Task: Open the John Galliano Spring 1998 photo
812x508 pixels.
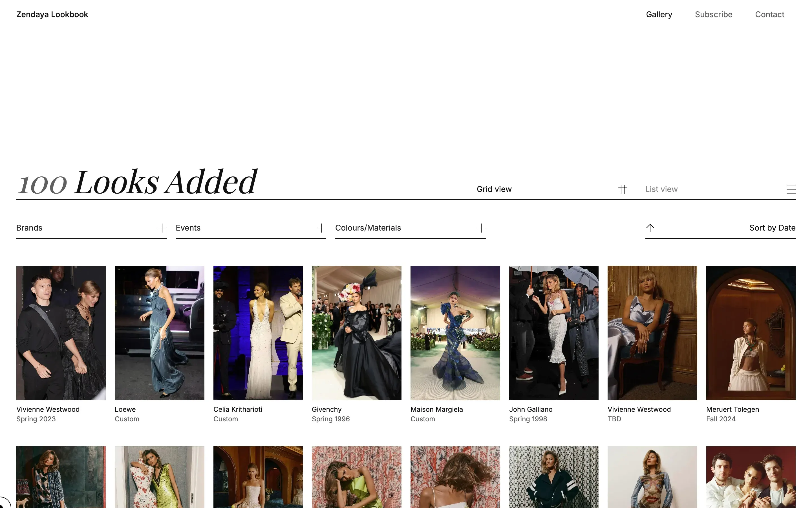Action: coord(554,333)
